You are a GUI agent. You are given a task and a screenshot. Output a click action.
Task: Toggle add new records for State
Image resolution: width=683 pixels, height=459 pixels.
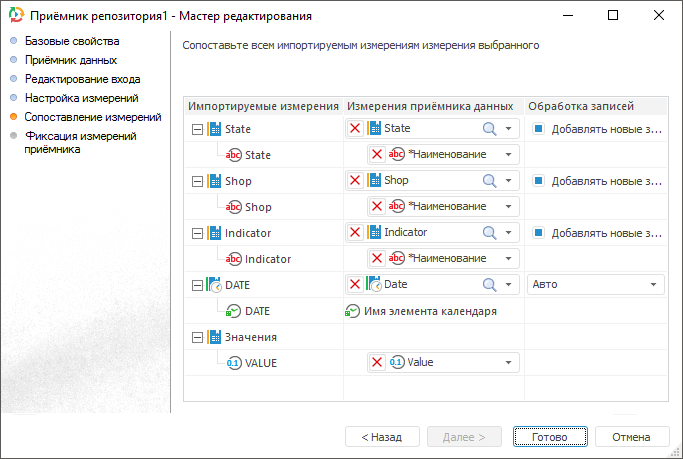coord(538,129)
